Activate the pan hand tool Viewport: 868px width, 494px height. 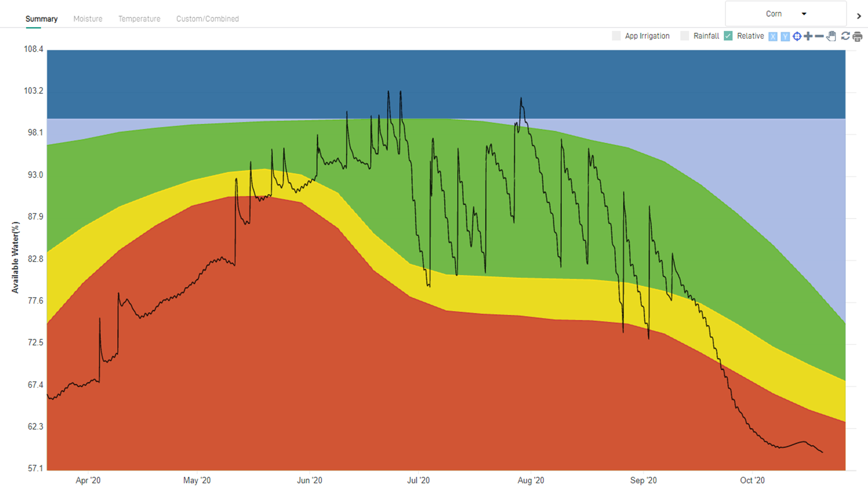(831, 36)
